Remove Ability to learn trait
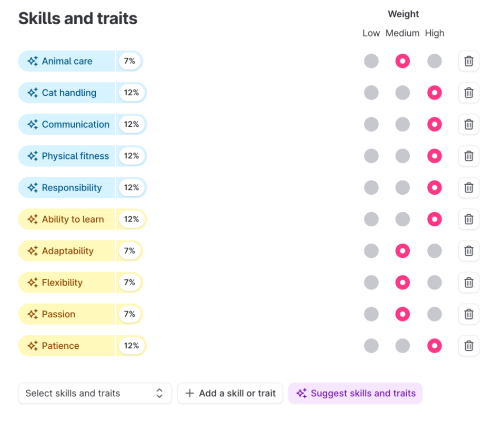Viewport: 504px width, 422px height. [x=468, y=219]
